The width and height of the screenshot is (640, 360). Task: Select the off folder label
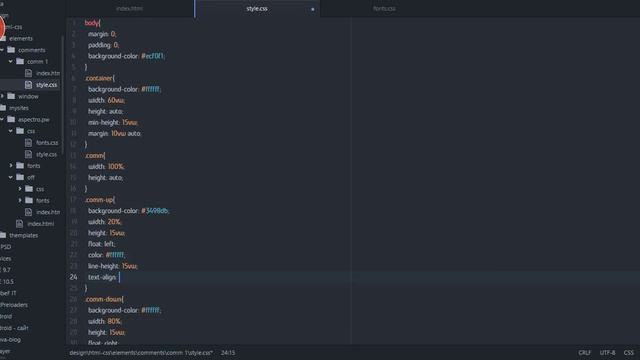pos(31,177)
